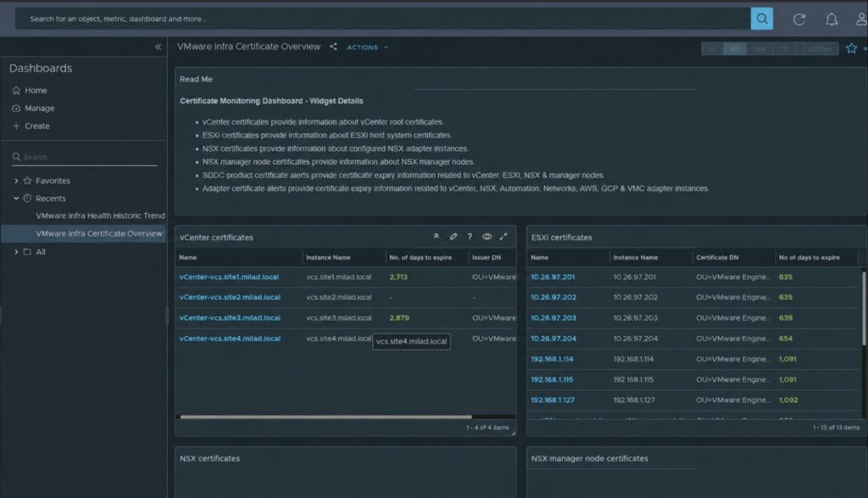The height and width of the screenshot is (498, 868).
Task: Click the blue search button
Action: tap(761, 19)
